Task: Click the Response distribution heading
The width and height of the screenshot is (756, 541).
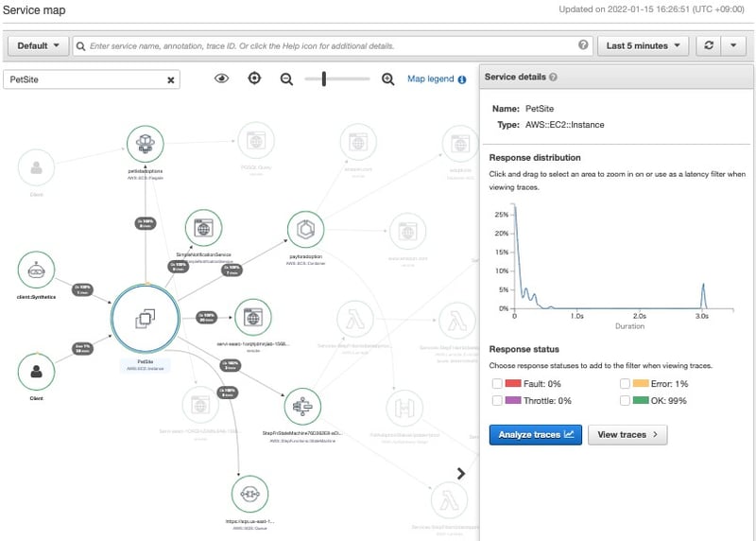Action: (535, 158)
